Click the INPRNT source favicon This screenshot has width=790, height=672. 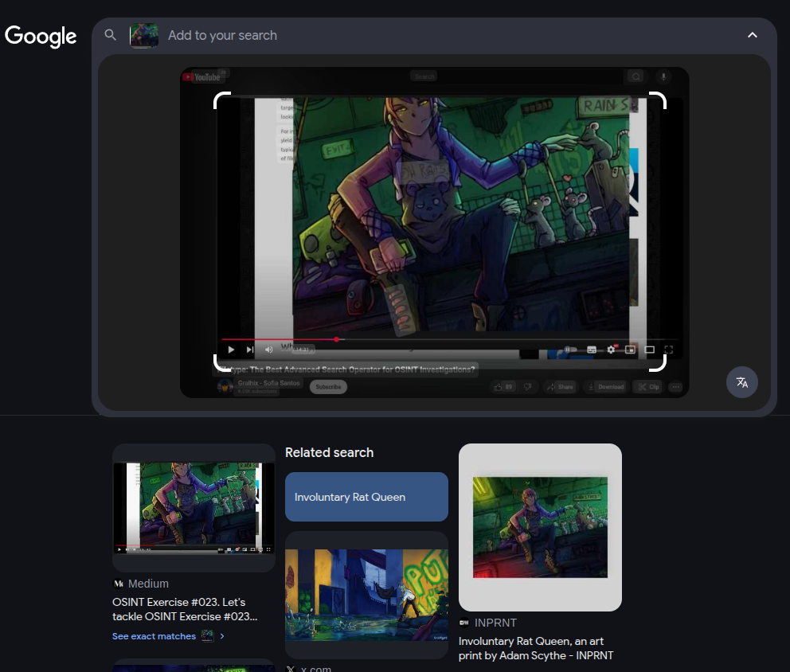(x=465, y=623)
